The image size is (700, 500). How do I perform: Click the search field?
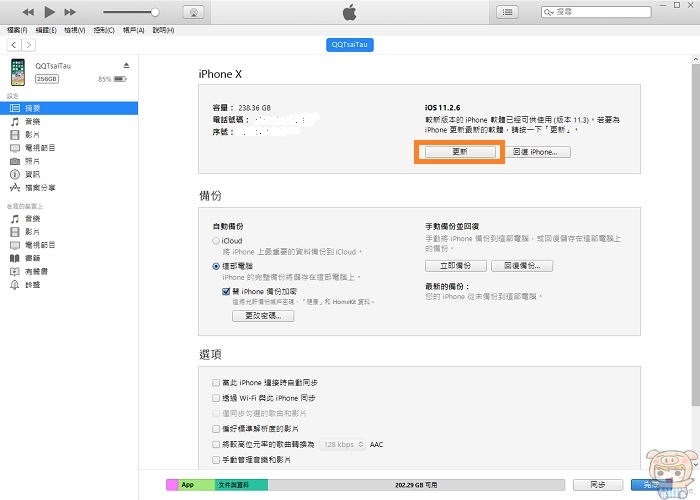(x=596, y=12)
